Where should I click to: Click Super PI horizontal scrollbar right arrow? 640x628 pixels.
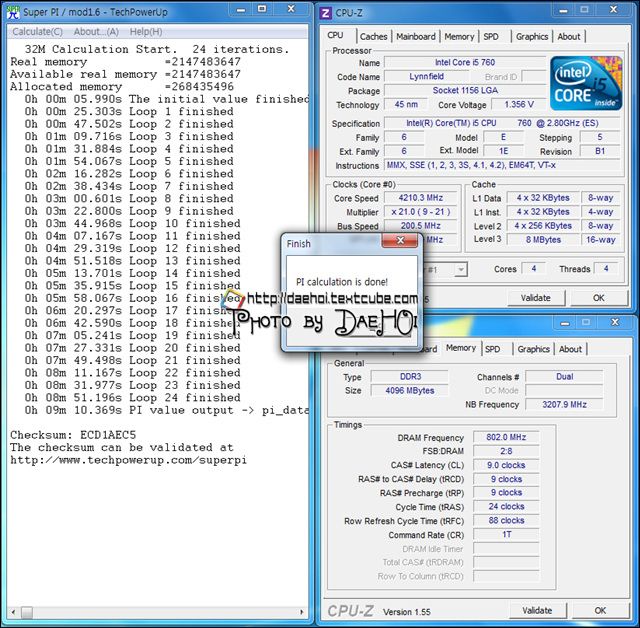(x=302, y=612)
